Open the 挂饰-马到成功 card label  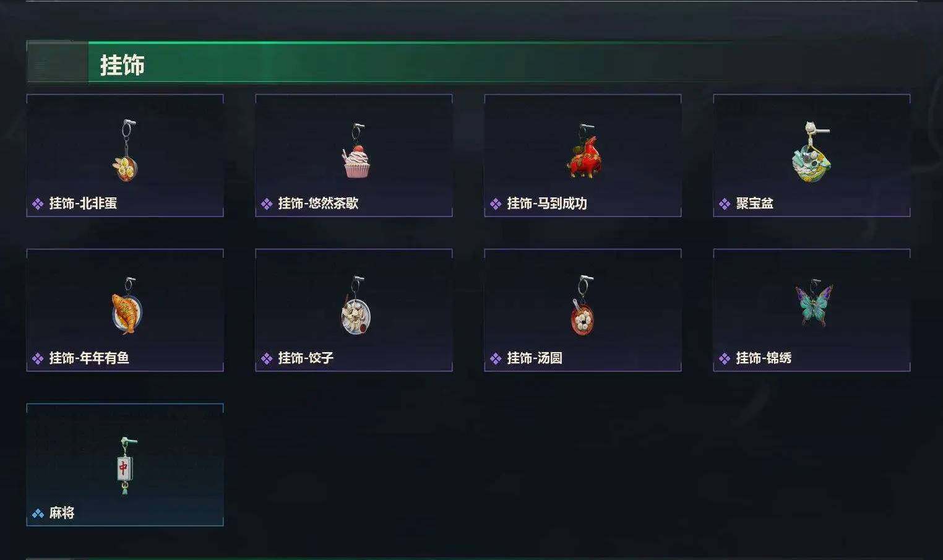coord(547,203)
